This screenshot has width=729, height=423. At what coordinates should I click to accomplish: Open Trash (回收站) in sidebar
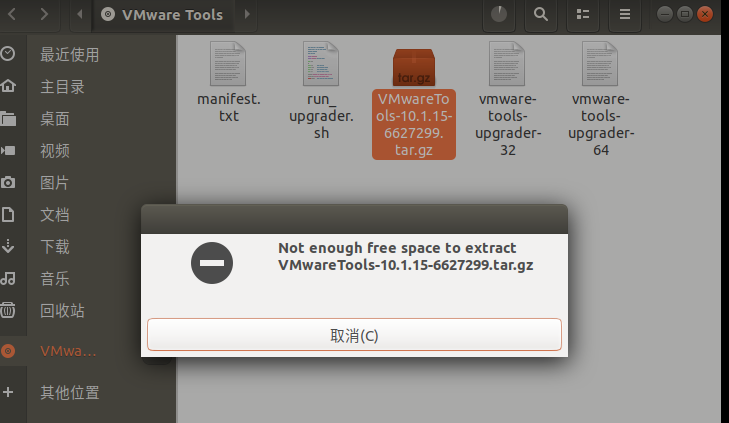(x=62, y=311)
